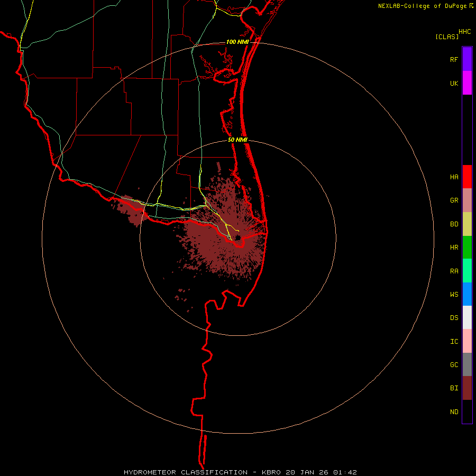Click the white DS legend swatch
The height and width of the screenshot is (476, 476).
[467, 317]
